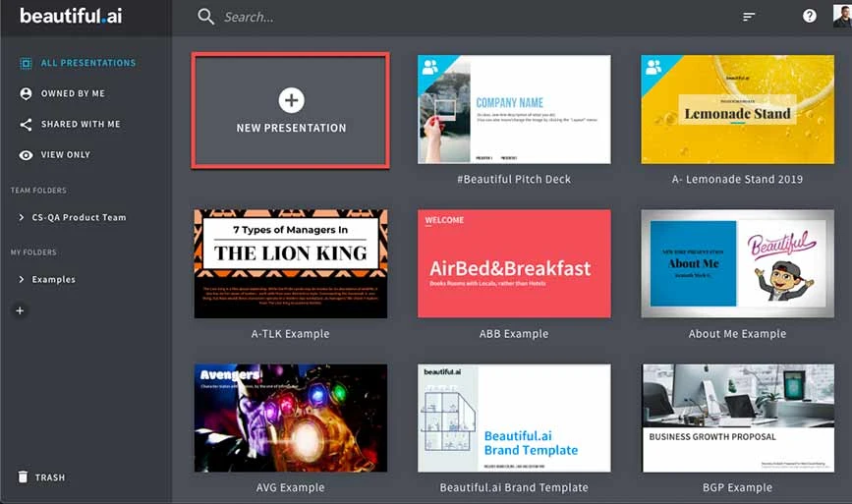The width and height of the screenshot is (852, 504).
Task: Click the search magnifier icon
Action: coord(205,17)
